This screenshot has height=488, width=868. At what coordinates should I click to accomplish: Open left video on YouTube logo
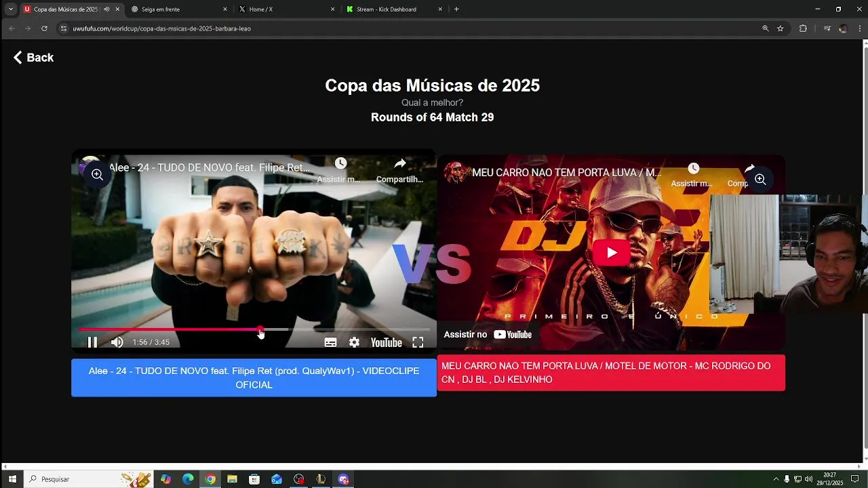coord(386,342)
